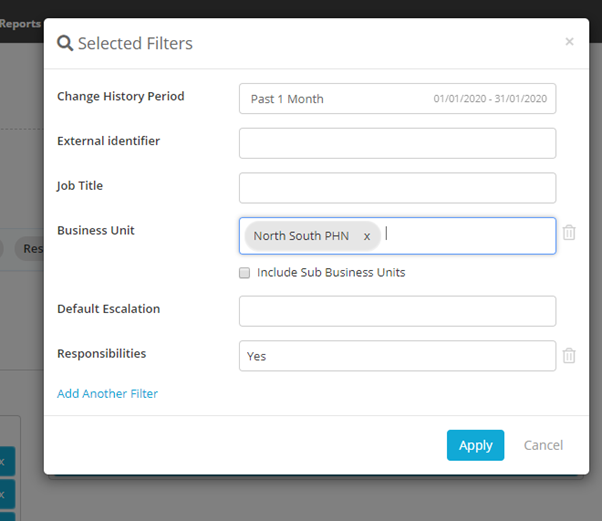This screenshot has height=521, width=602.
Task: Cancel the filter dialog
Action: pos(543,445)
